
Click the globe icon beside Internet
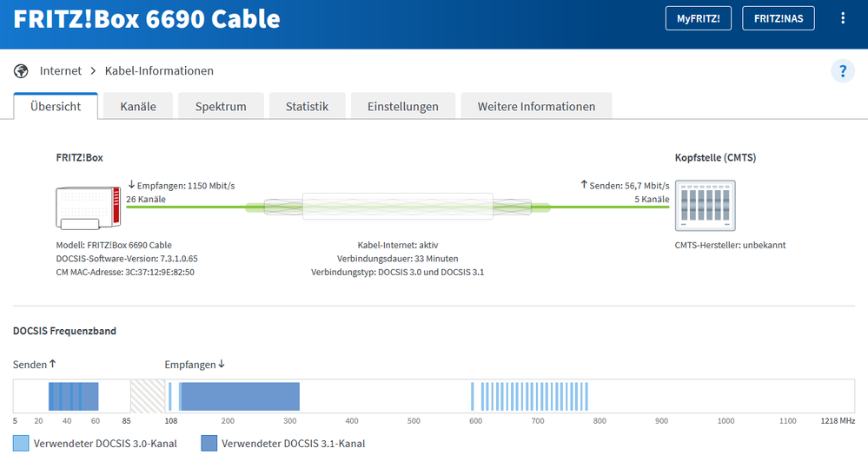tap(21, 71)
